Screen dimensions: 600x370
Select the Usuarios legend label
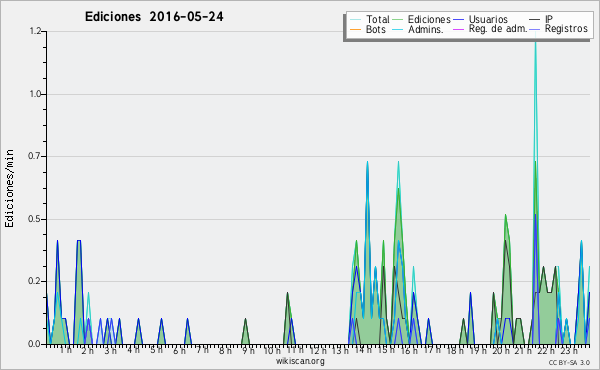click(488, 19)
